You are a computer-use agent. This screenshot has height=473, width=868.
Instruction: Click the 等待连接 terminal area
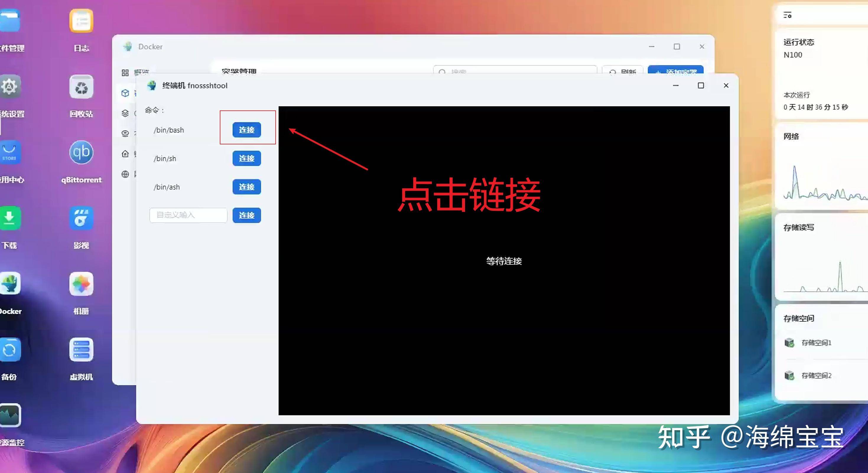(x=504, y=261)
